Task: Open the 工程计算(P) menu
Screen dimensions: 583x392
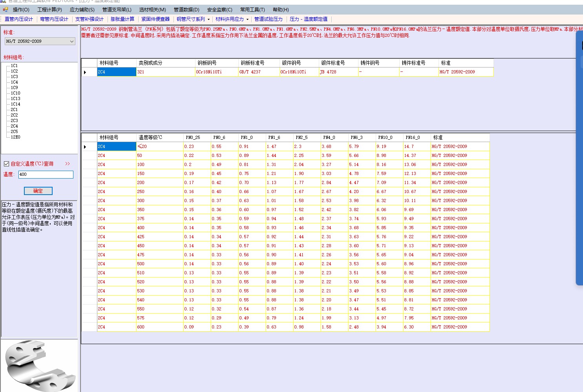Action: [x=49, y=9]
